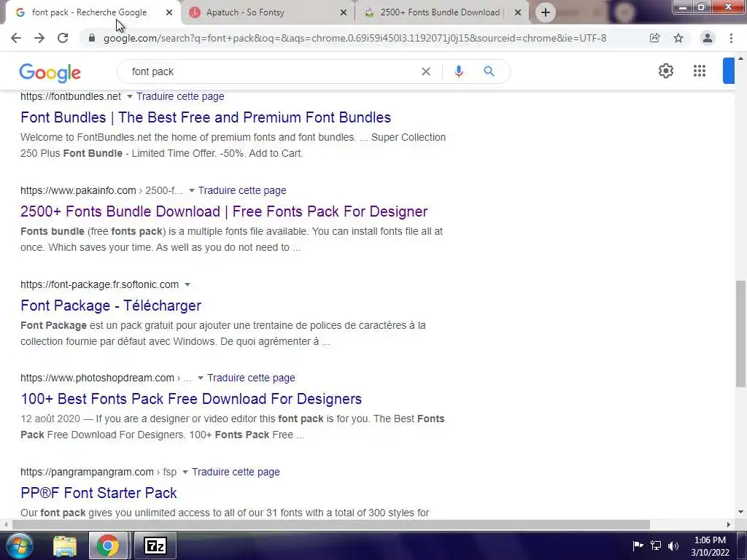This screenshot has width=747, height=560.
Task: Close the 2500+ Fonts Bundle tab
Action: (518, 12)
